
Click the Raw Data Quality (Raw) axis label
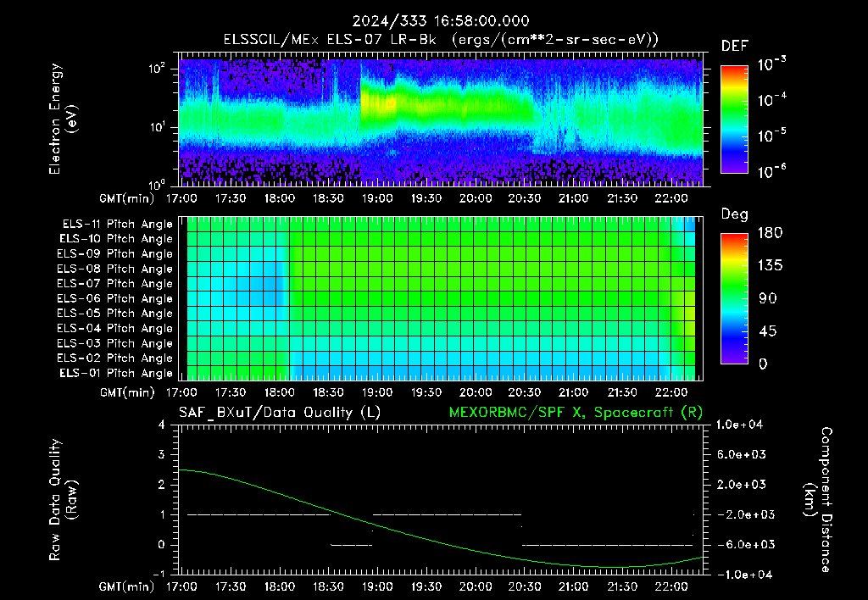pyautogui.click(x=63, y=500)
